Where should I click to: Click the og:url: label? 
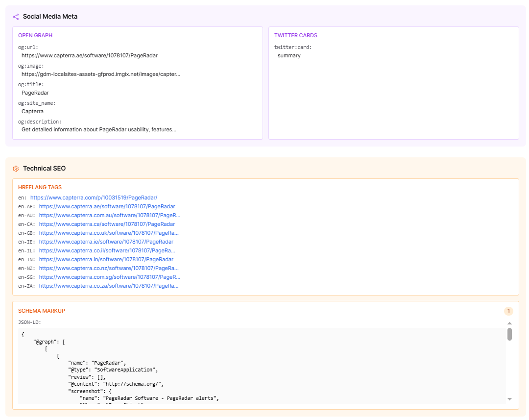28,47
